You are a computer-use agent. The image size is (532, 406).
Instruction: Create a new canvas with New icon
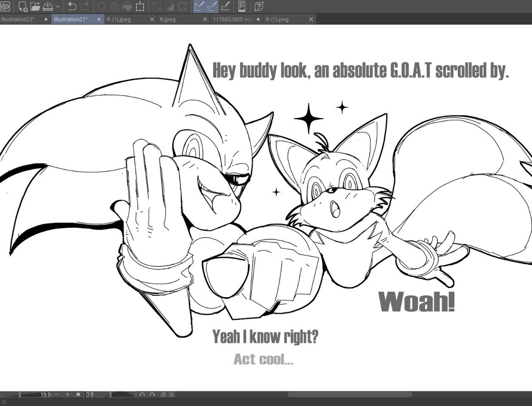(23, 7)
